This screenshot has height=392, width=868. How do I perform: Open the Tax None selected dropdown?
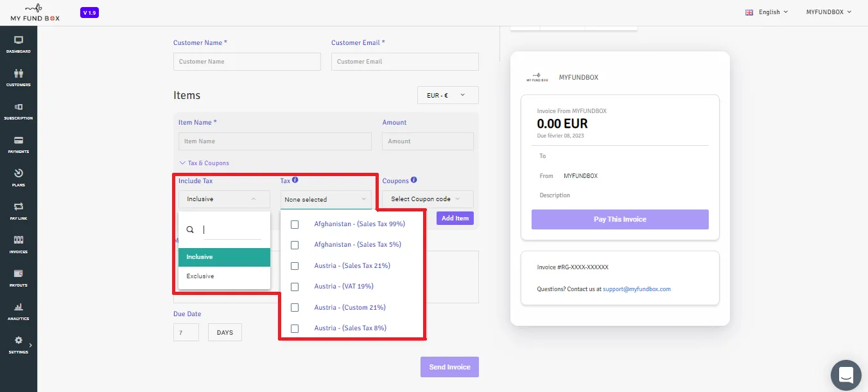pos(326,200)
